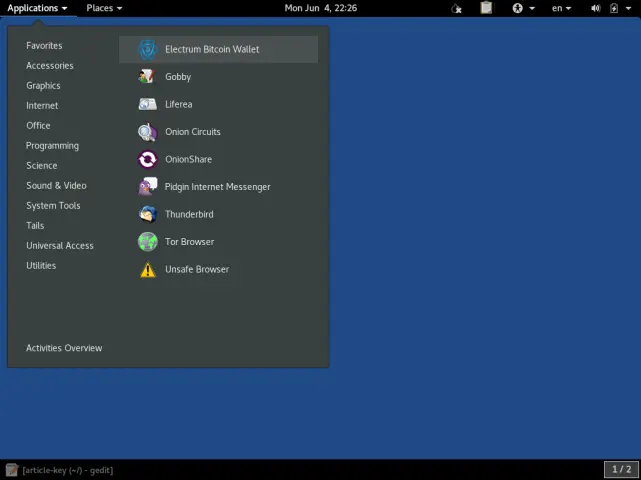Image resolution: width=641 pixels, height=480 pixels.
Task: Click the volume speaker icon
Action: [x=596, y=8]
